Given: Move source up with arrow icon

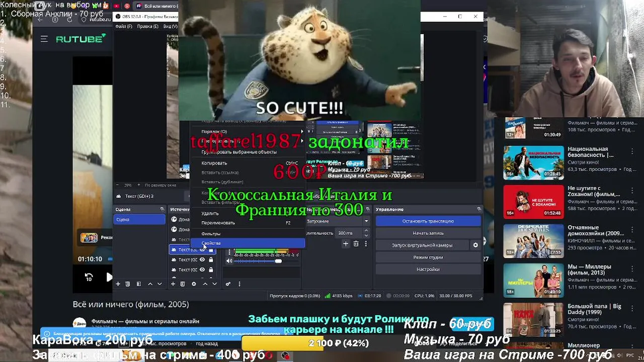Looking at the screenshot, I should 205,284.
